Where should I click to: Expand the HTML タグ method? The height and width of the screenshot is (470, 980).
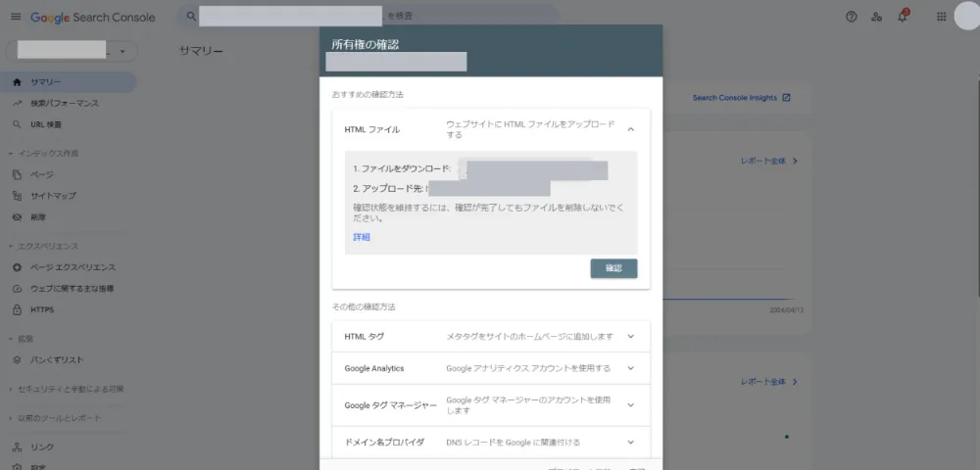tap(491, 337)
